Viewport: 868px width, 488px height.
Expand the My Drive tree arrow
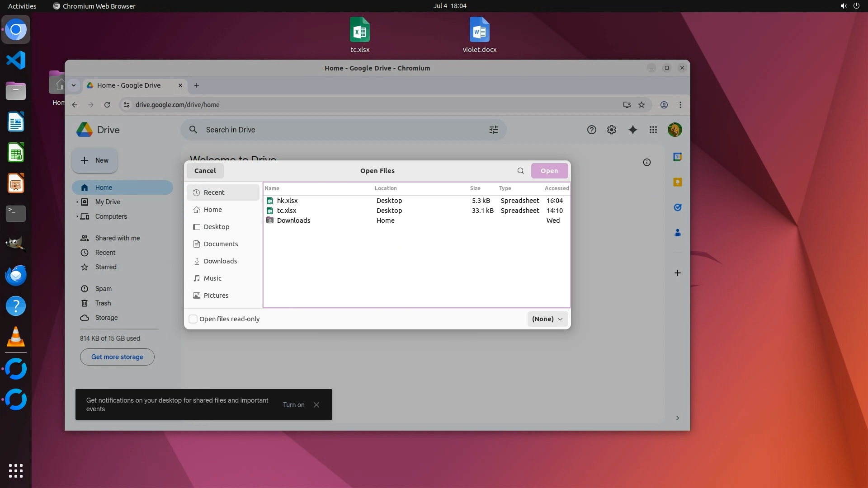tap(77, 202)
